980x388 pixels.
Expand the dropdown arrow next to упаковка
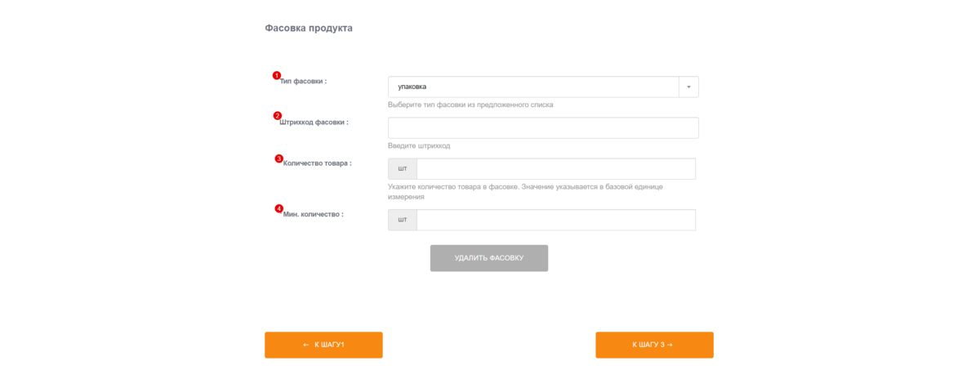688,87
